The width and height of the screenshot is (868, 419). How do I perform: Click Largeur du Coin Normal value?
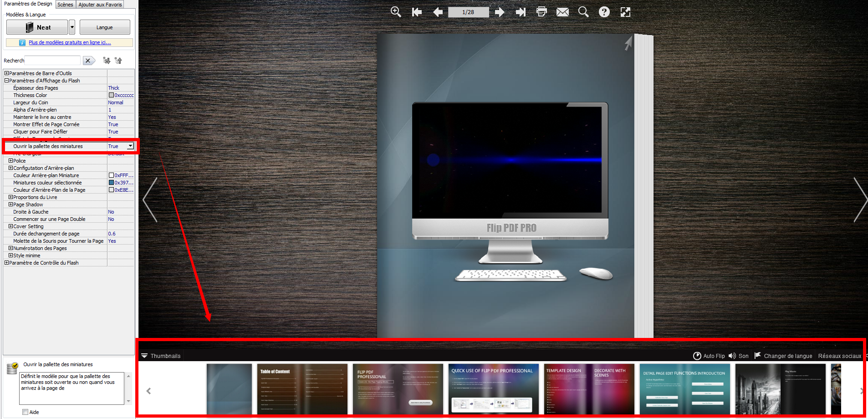coord(116,102)
